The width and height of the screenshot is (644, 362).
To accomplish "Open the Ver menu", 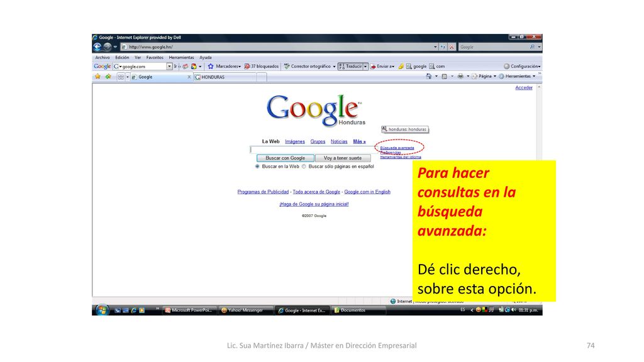I will [x=138, y=57].
